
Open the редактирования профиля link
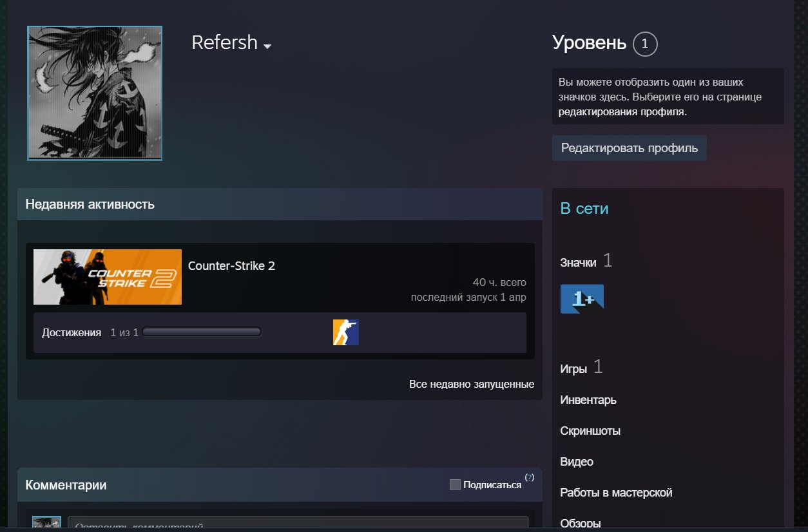[x=622, y=112]
